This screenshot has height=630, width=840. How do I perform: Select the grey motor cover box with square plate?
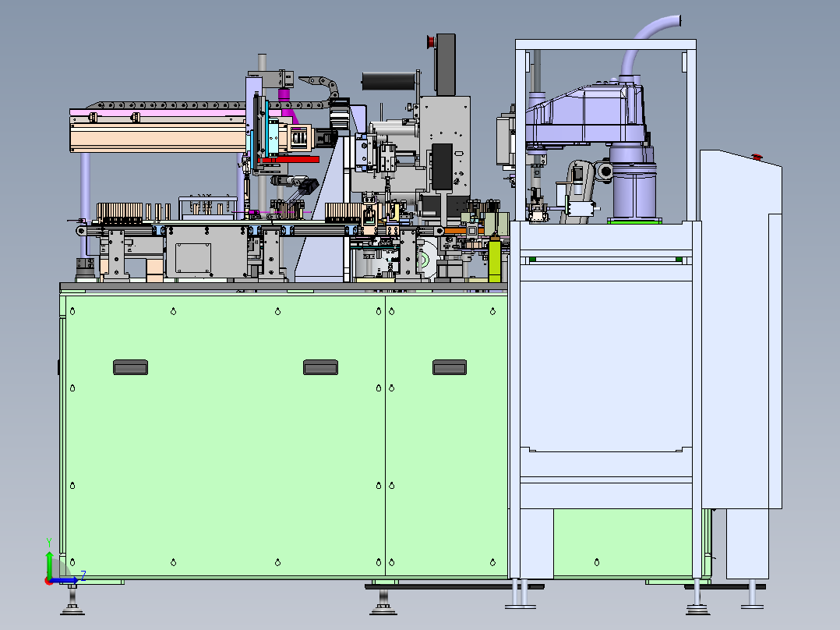pos(206,252)
